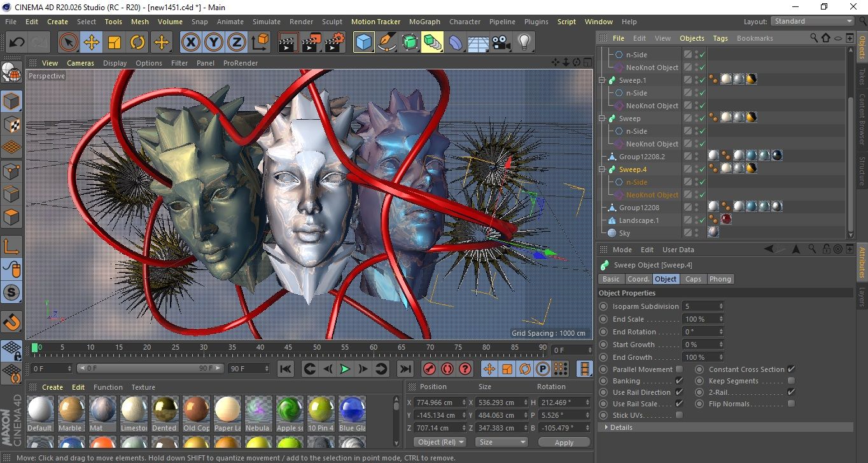Open the Object (Rel) dropdown
This screenshot has height=463, width=868.
tap(440, 442)
